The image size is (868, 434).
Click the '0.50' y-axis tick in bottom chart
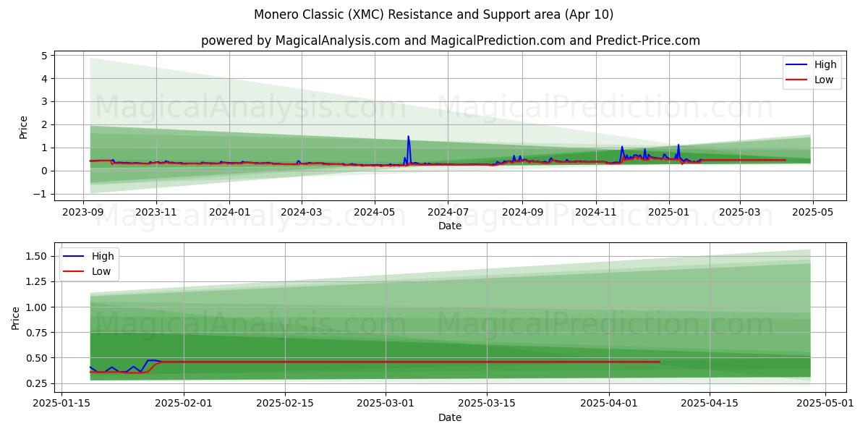pos(38,358)
